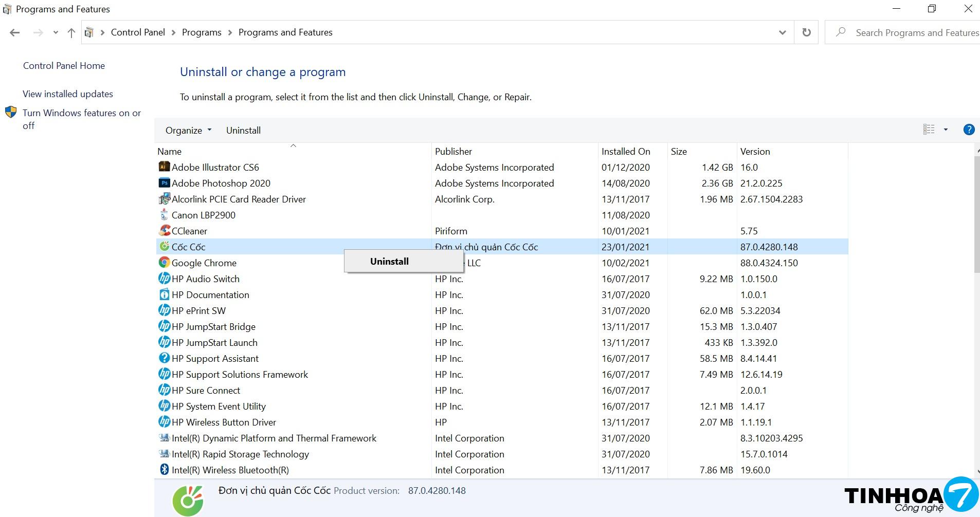Click Uninstall in the toolbar
980x517 pixels.
click(x=243, y=131)
